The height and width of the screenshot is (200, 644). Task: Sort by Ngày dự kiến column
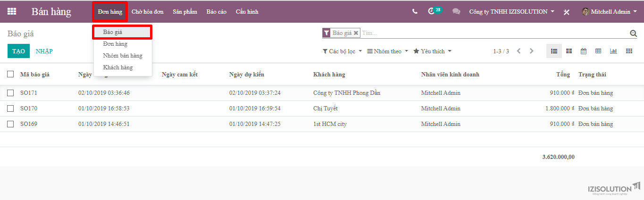click(x=247, y=75)
